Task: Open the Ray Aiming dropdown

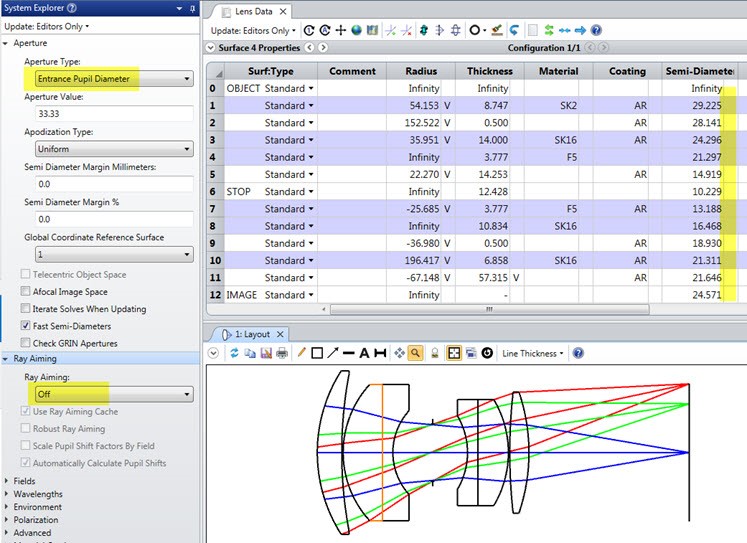Action: [x=114, y=394]
